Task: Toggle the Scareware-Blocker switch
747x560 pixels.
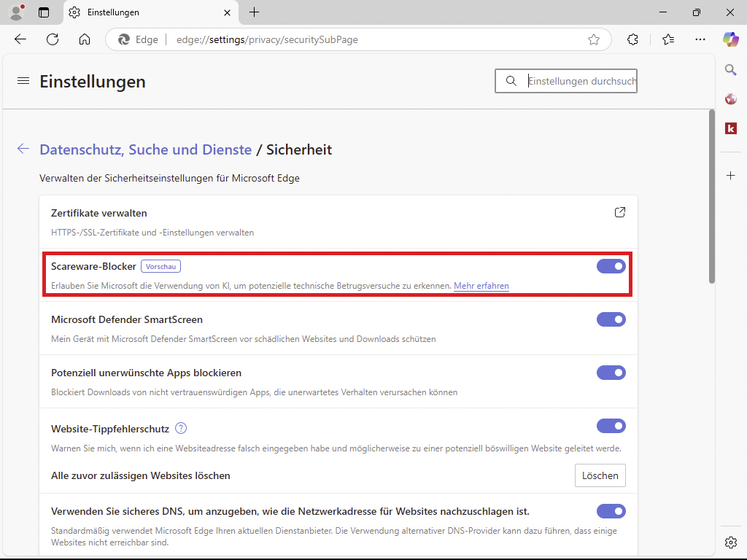Action: pyautogui.click(x=611, y=266)
